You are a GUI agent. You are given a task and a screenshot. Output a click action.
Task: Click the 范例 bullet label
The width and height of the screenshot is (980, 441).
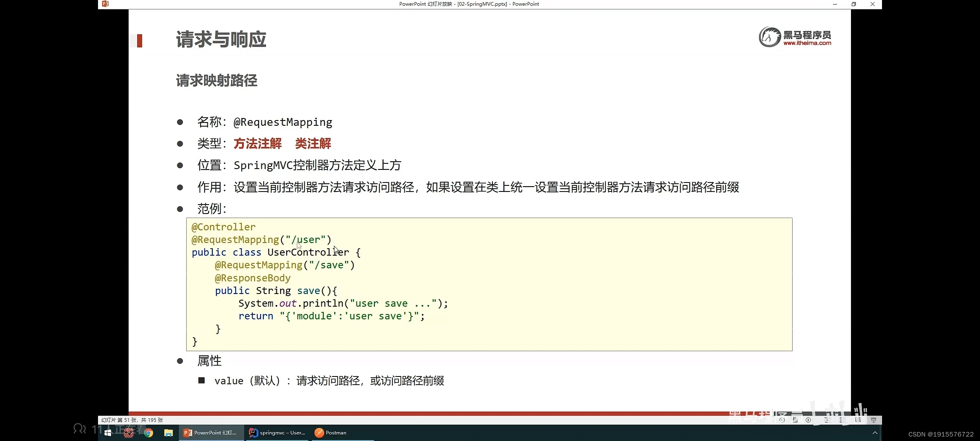point(212,209)
